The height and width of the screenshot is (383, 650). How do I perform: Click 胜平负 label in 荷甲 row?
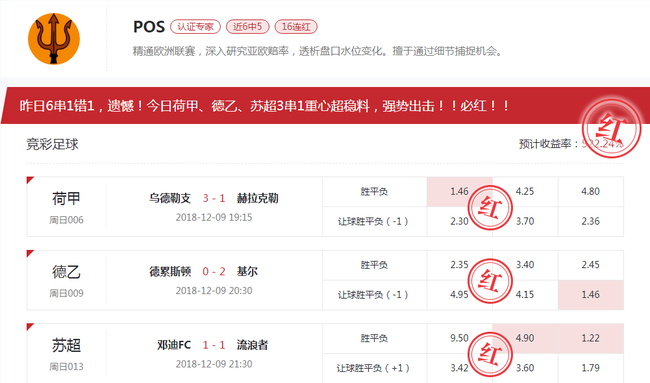(374, 192)
